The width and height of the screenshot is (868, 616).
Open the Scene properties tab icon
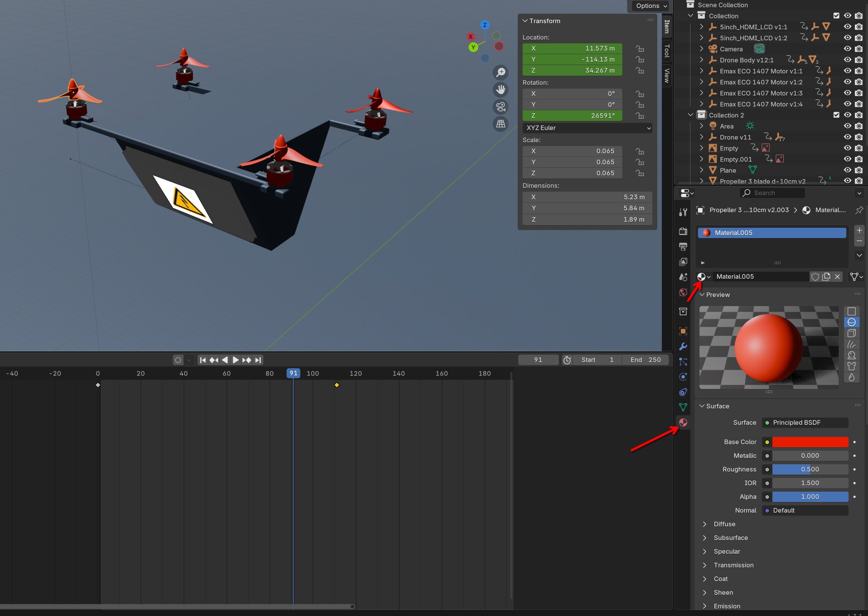click(683, 277)
